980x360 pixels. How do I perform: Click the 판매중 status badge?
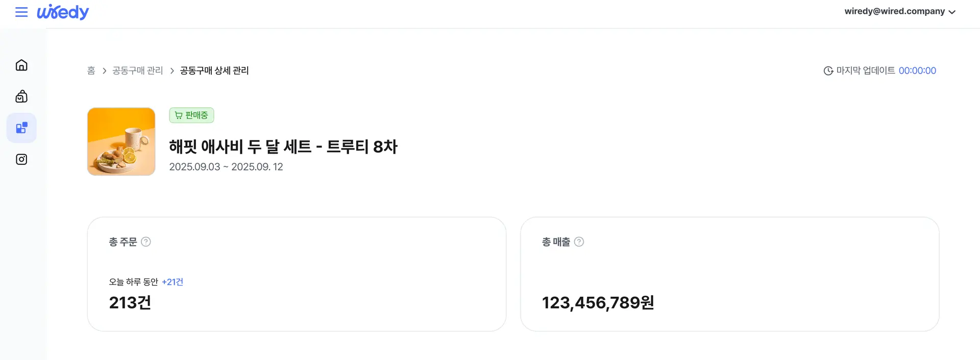point(191,115)
